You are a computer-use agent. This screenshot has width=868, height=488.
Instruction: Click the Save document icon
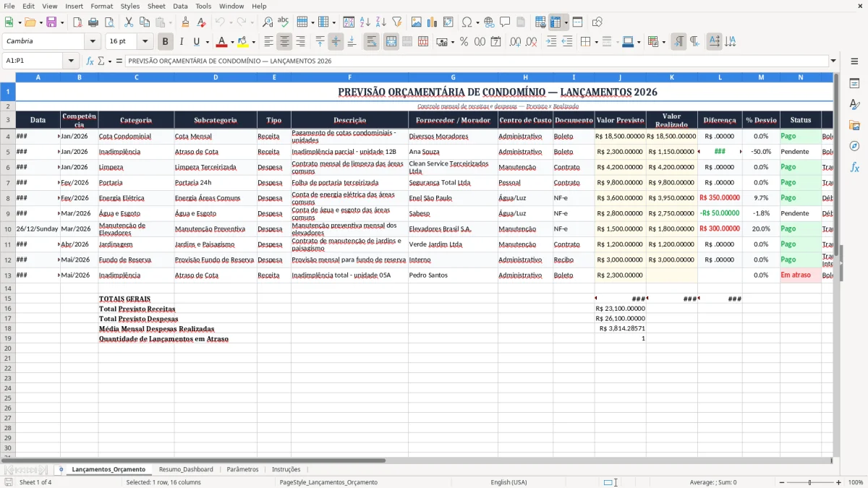51,22
